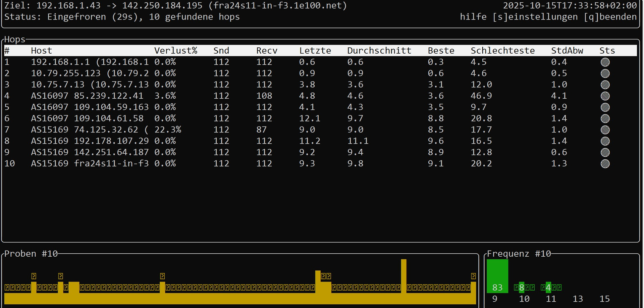Click worst latency value 46.9
Image resolution: width=644 pixels, height=308 pixels.
click(x=481, y=96)
